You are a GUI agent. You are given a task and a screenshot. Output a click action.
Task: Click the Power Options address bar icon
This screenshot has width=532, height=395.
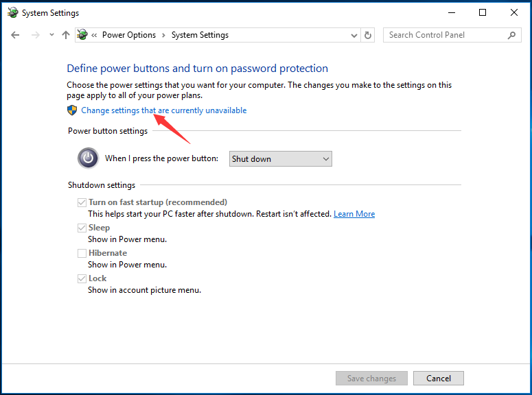pyautogui.click(x=82, y=34)
